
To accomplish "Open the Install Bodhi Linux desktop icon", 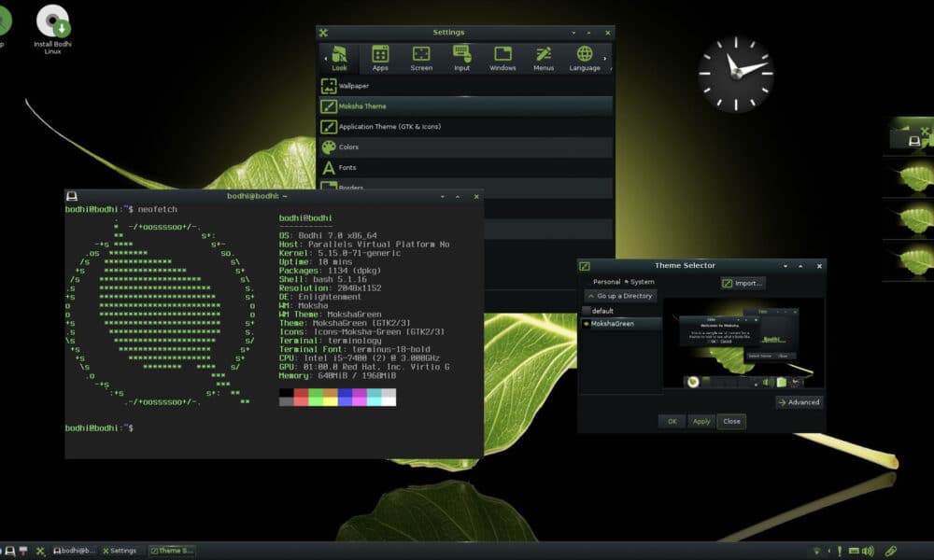I will click(x=52, y=29).
